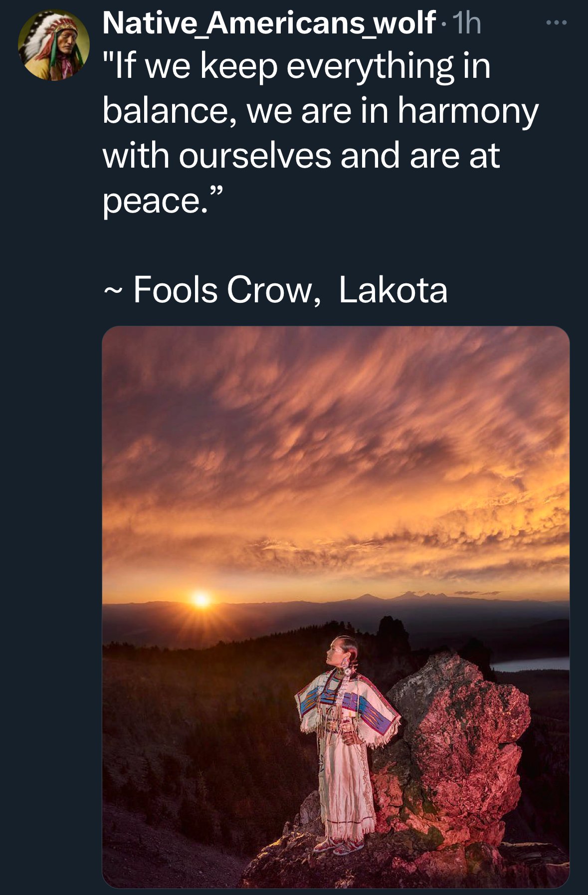
Task: Open the Native_Americans_wolf username link
Action: [x=269, y=23]
